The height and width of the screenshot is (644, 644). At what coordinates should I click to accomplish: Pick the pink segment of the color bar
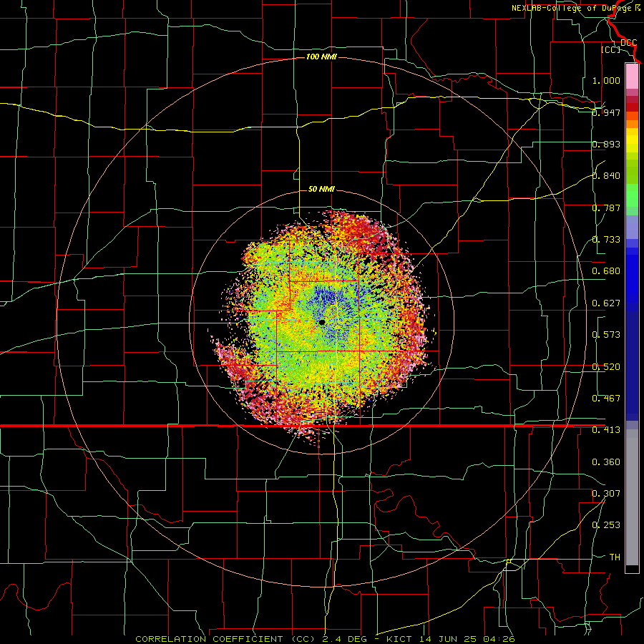coord(632,77)
